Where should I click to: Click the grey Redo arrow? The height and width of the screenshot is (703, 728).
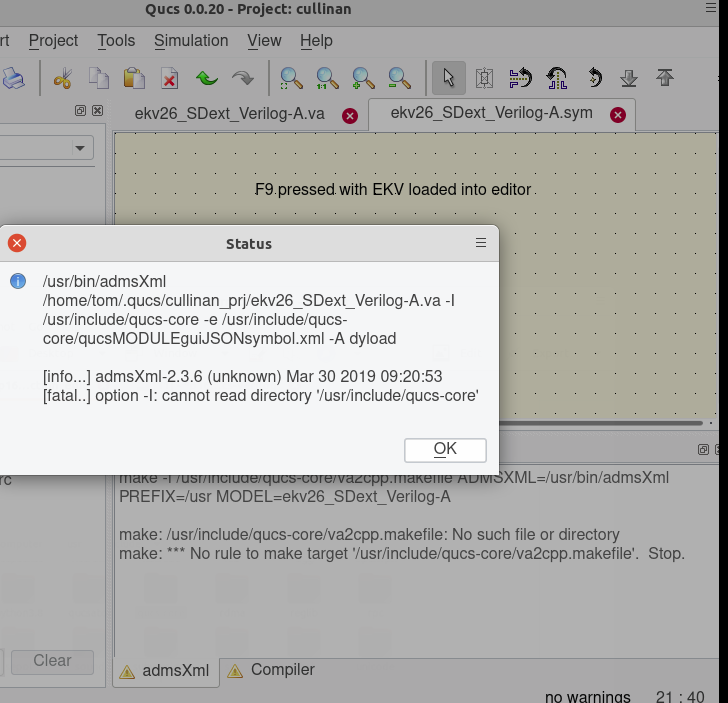[242, 78]
